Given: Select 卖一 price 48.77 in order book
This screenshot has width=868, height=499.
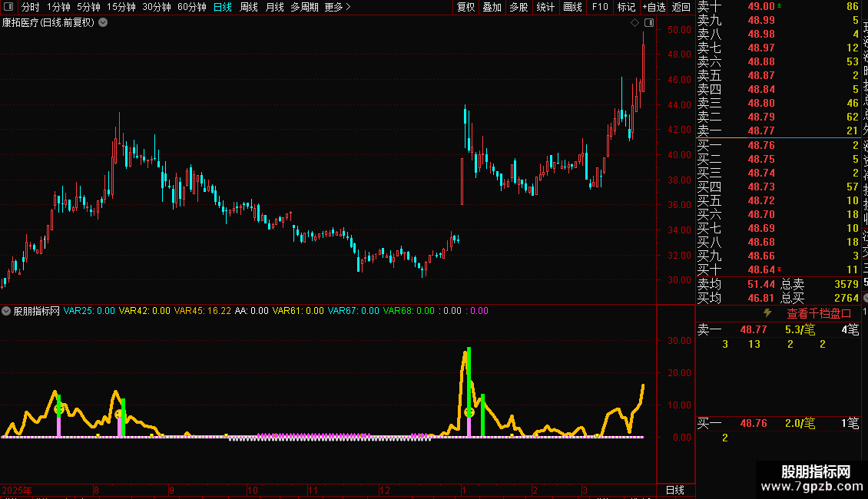Looking at the screenshot, I should point(778,131).
